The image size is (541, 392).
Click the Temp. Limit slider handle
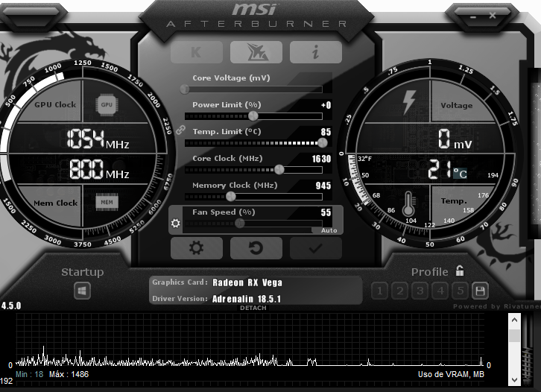pyautogui.click(x=323, y=142)
